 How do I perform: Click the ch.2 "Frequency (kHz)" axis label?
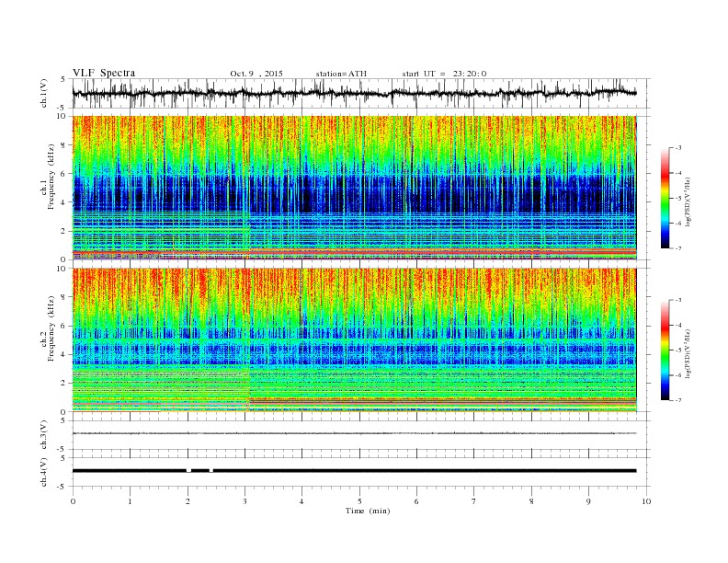(51, 328)
